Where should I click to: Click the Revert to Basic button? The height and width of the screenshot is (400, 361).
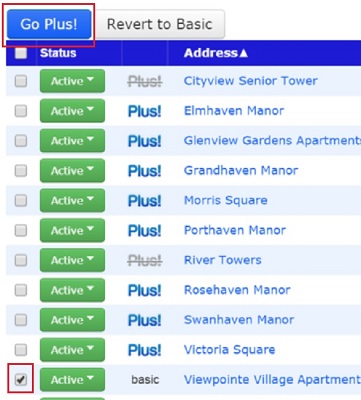(159, 24)
